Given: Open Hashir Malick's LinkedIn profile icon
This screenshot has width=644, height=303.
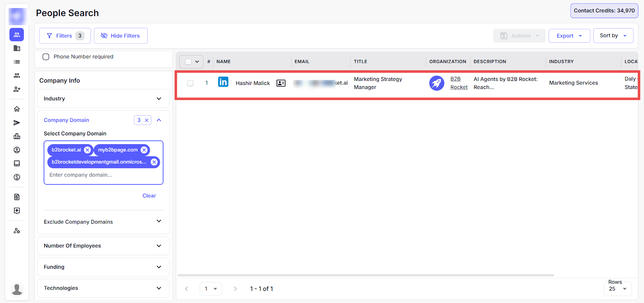Looking at the screenshot, I should (x=223, y=82).
